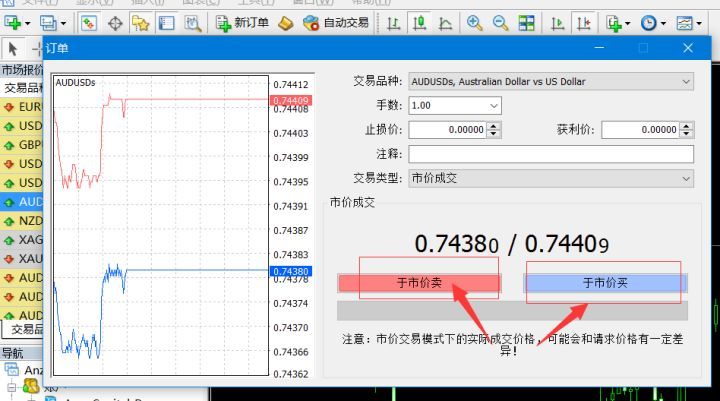Click the tile windows grid icon

(527, 22)
